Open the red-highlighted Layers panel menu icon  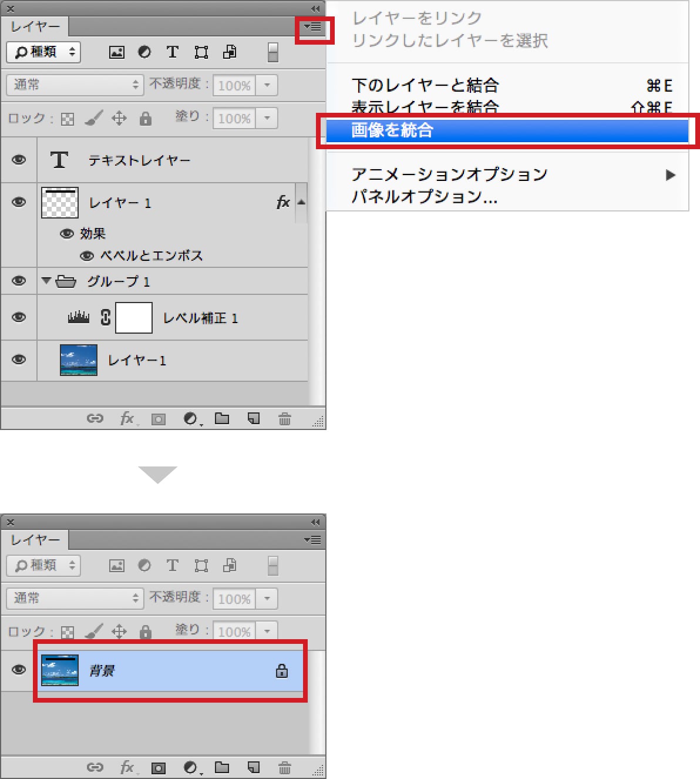point(313,27)
